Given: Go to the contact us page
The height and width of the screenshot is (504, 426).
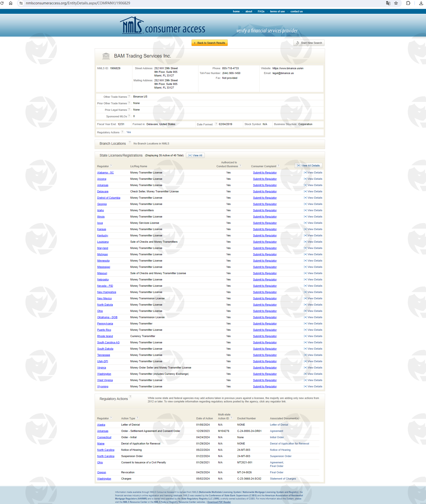Looking at the screenshot, I should pyautogui.click(x=297, y=11).
